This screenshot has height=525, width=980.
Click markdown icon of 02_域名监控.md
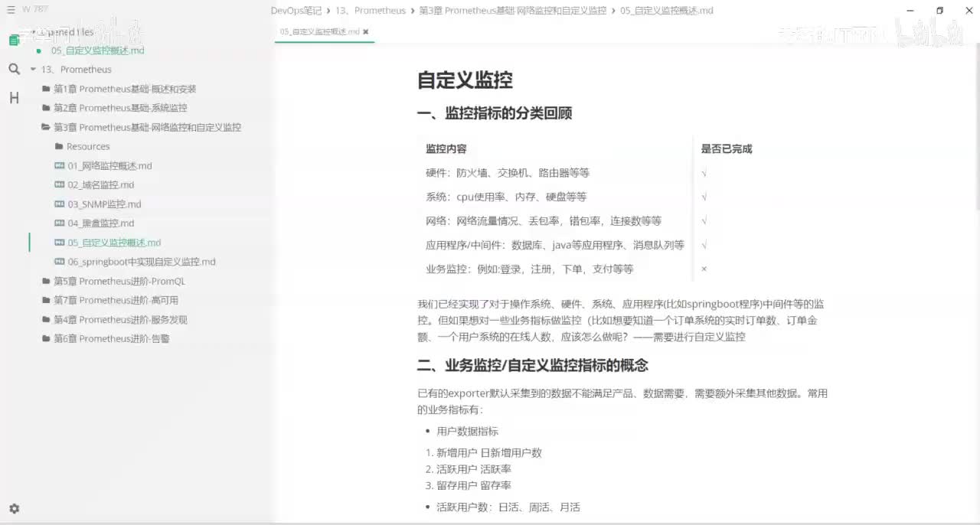60,184
